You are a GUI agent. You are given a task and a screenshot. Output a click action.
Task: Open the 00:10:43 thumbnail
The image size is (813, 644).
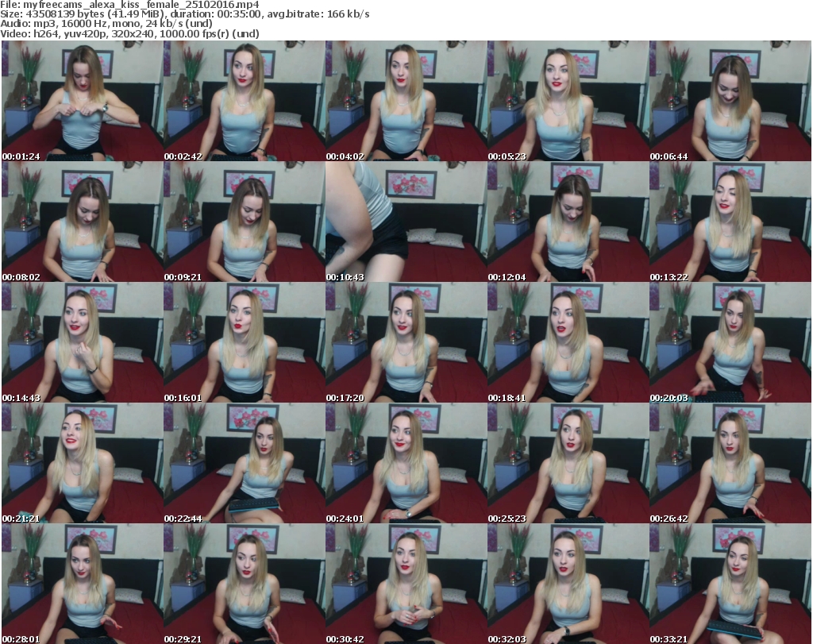coord(406,222)
